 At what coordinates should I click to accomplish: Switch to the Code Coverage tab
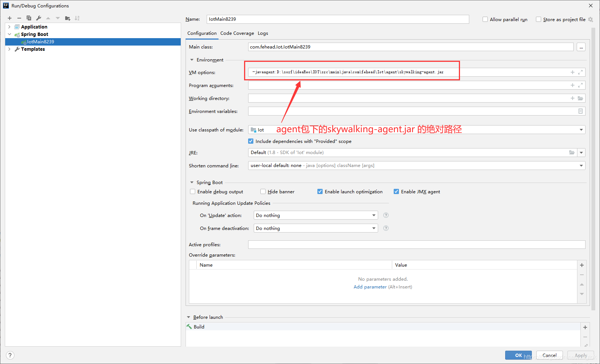pos(237,33)
